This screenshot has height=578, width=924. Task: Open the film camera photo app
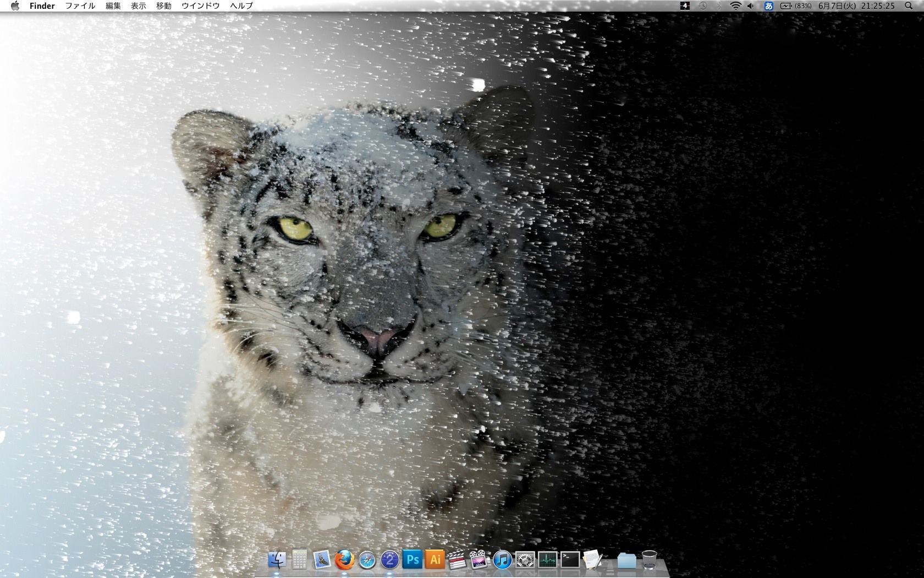(x=480, y=560)
